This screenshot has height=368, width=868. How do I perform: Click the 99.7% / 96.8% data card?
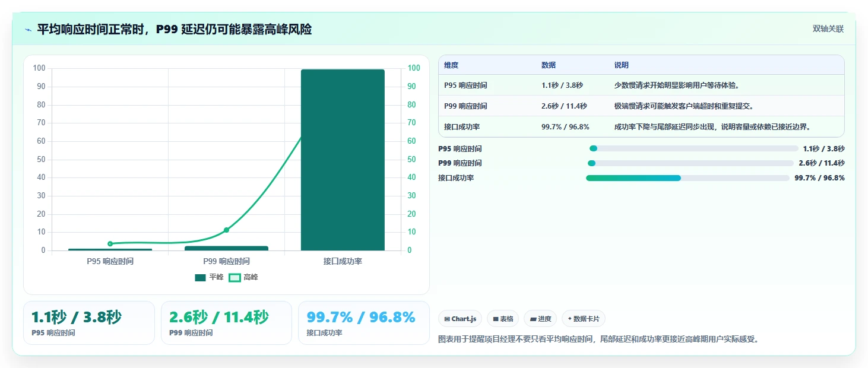click(363, 323)
